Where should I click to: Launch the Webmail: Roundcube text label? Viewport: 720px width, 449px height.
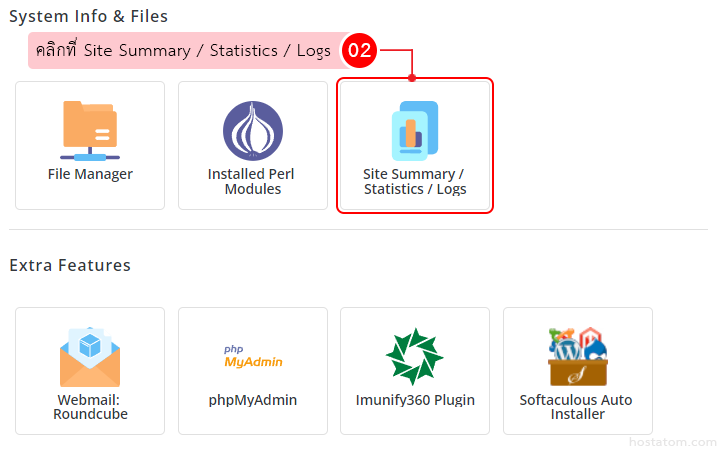[x=90, y=407]
